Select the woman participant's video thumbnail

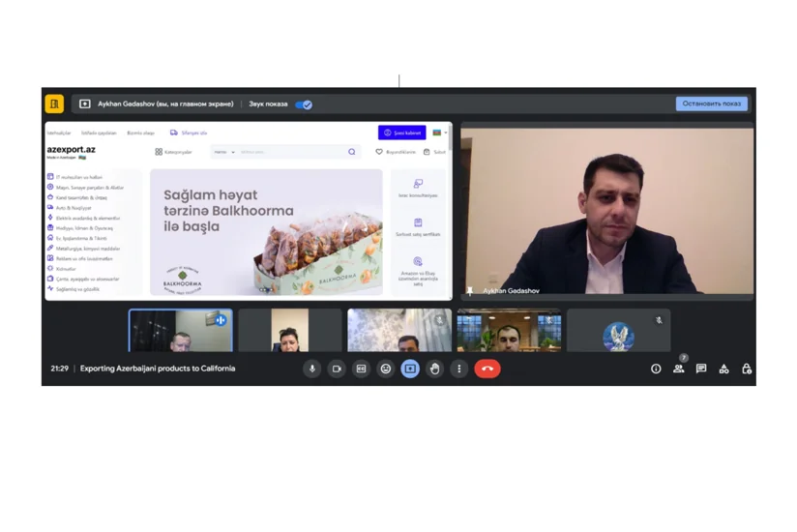(x=290, y=330)
